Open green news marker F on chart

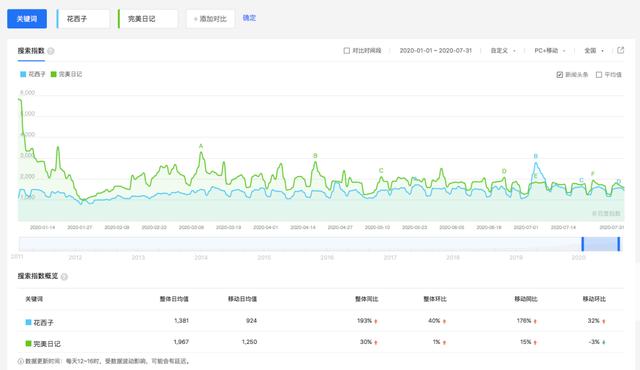point(593,174)
